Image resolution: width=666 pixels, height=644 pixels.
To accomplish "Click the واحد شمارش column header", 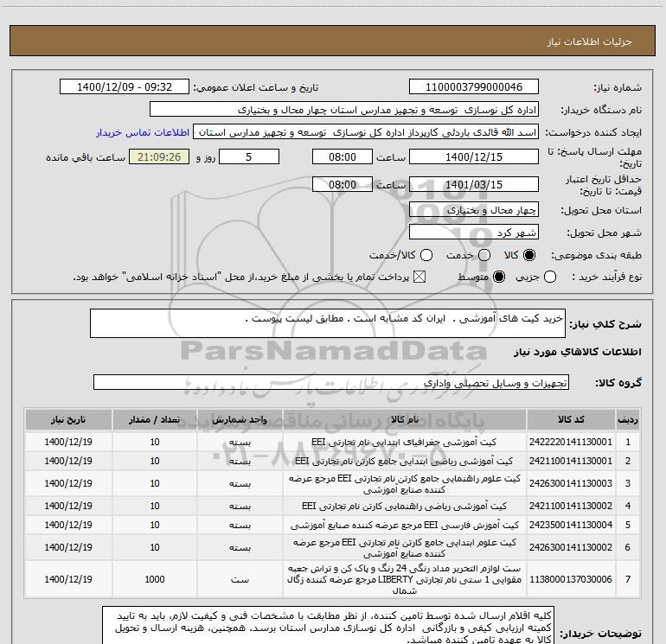I will coord(240,419).
